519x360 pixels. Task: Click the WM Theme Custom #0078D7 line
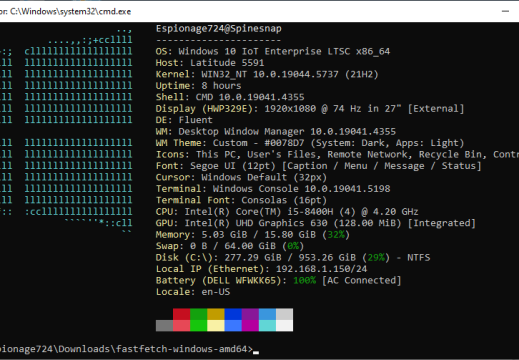(310, 143)
